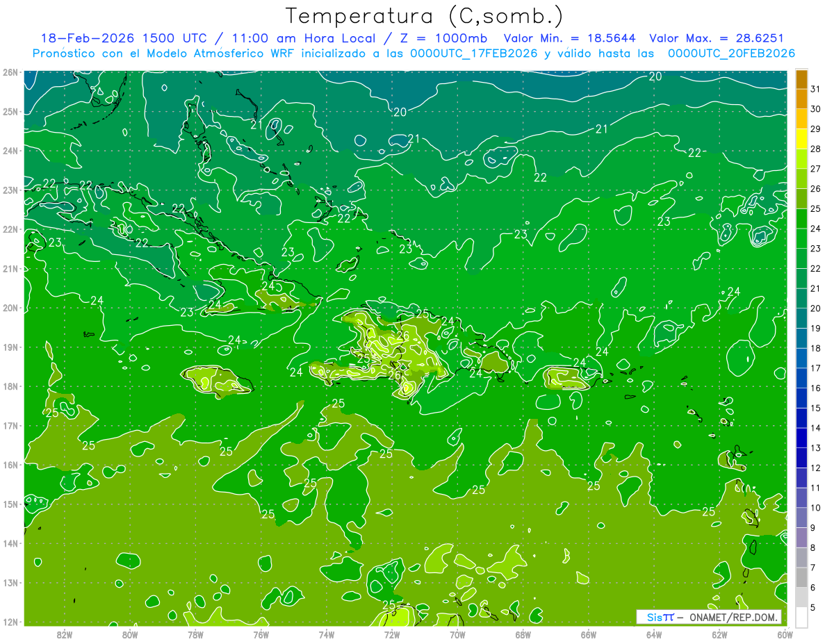Click the colorbar label "31"
834x644 pixels.
click(x=815, y=89)
